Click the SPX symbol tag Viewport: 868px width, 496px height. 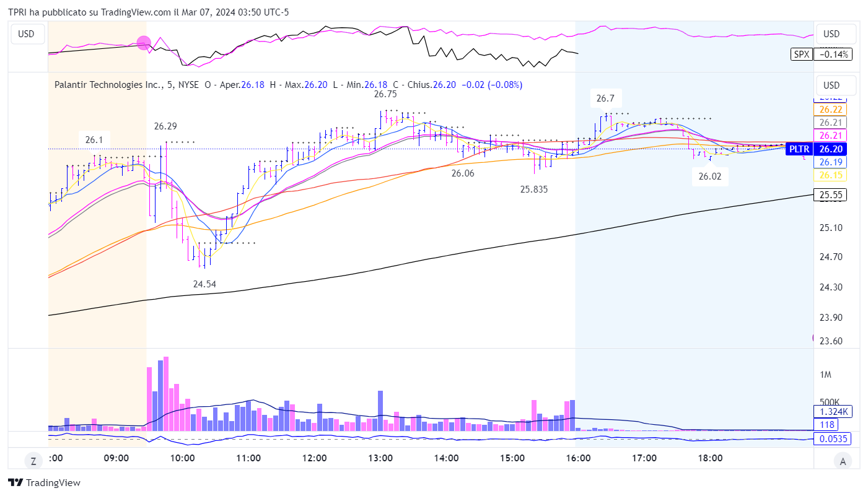pos(801,54)
